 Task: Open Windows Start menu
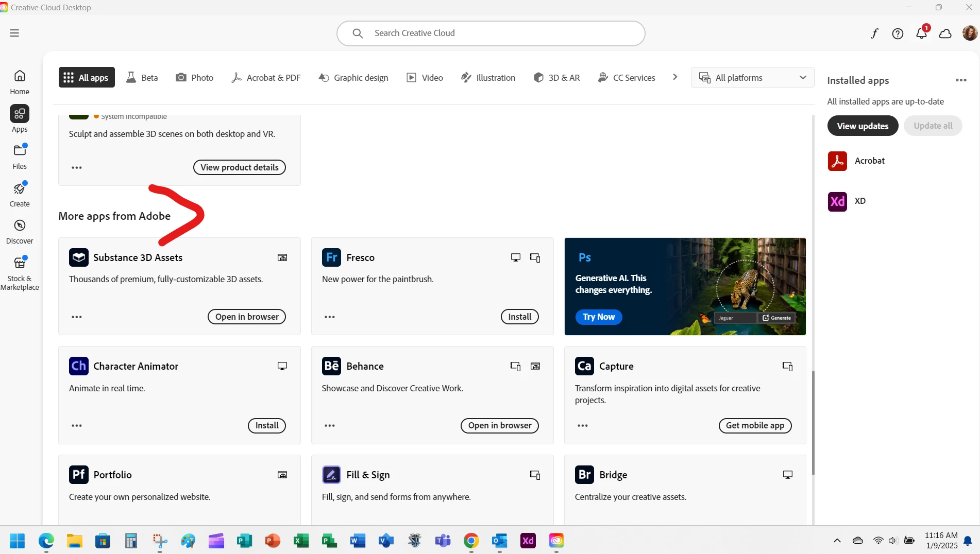[x=18, y=541]
